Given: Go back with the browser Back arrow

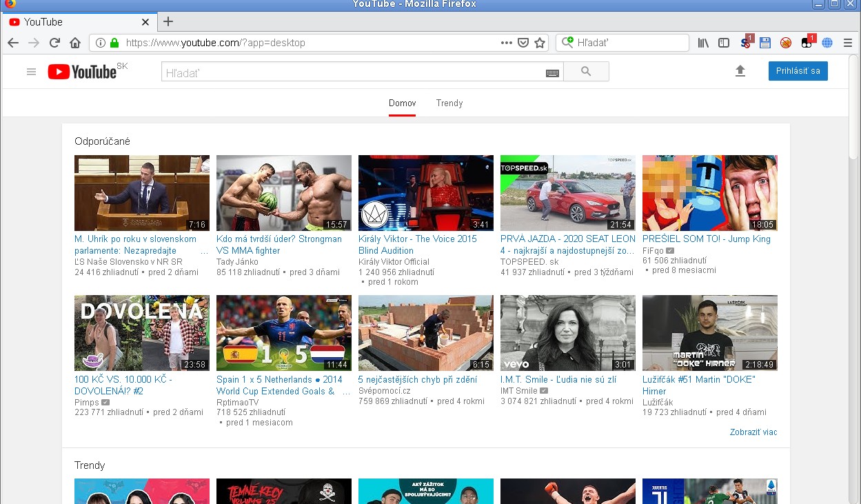Looking at the screenshot, I should tap(13, 43).
